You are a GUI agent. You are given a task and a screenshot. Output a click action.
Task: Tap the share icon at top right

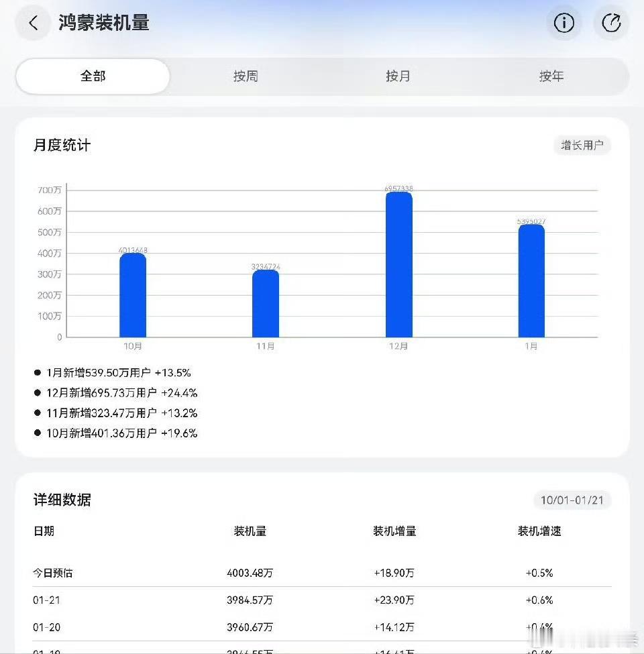pyautogui.click(x=611, y=23)
